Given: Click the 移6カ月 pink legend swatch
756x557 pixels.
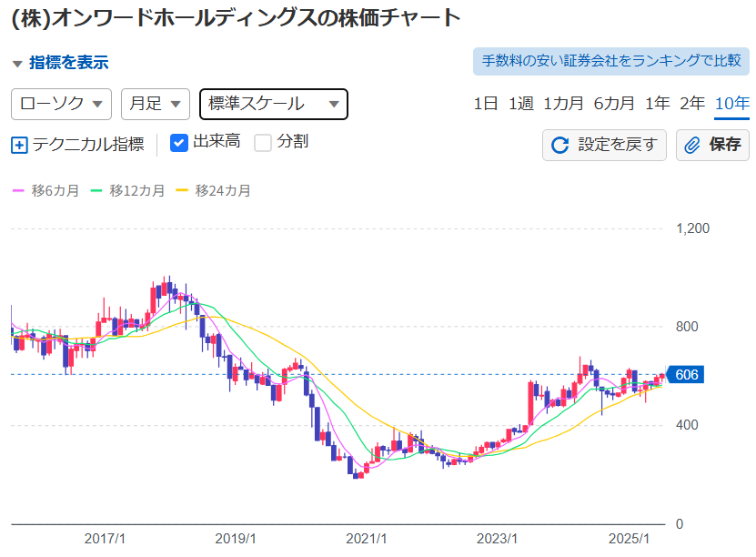Looking at the screenshot, I should pos(18,190).
